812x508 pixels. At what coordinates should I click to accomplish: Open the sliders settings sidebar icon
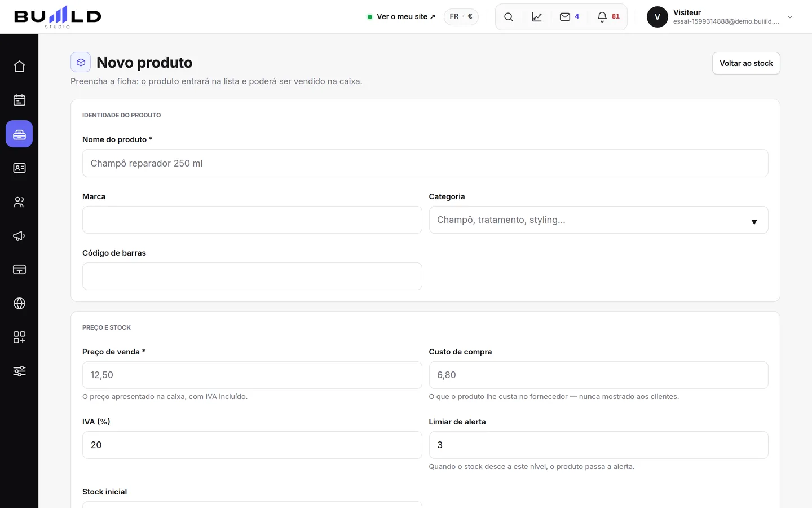pyautogui.click(x=19, y=371)
